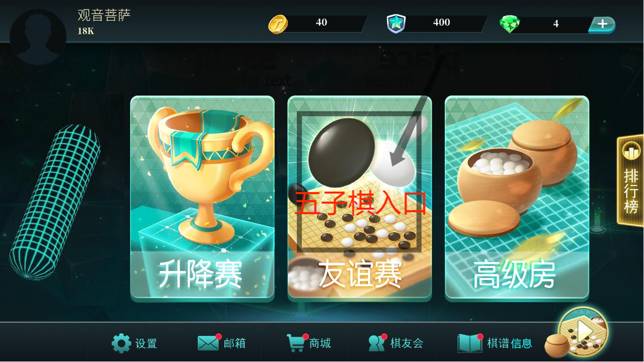Select the 升降赛 ranked match card
Viewport: 644px width, 362px height.
coord(202,197)
